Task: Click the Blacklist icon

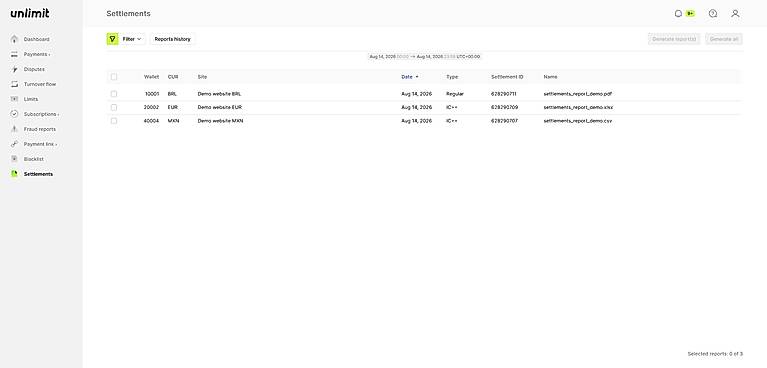Action: click(14, 159)
